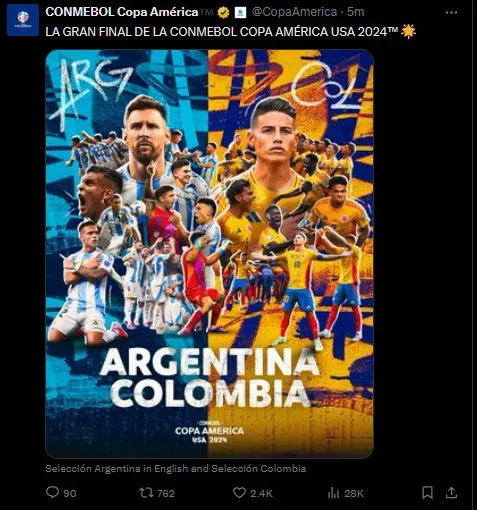The height and width of the screenshot is (510, 477).
Task: Click the 28K views count
Action: coord(354,493)
